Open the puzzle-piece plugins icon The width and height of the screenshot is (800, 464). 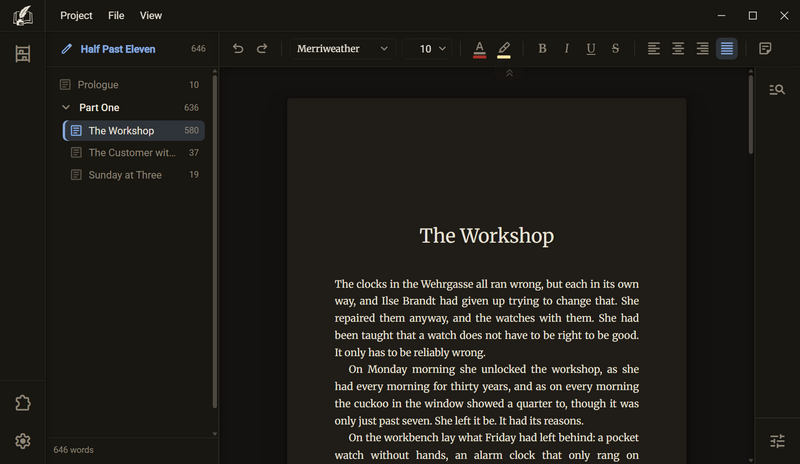click(x=22, y=403)
